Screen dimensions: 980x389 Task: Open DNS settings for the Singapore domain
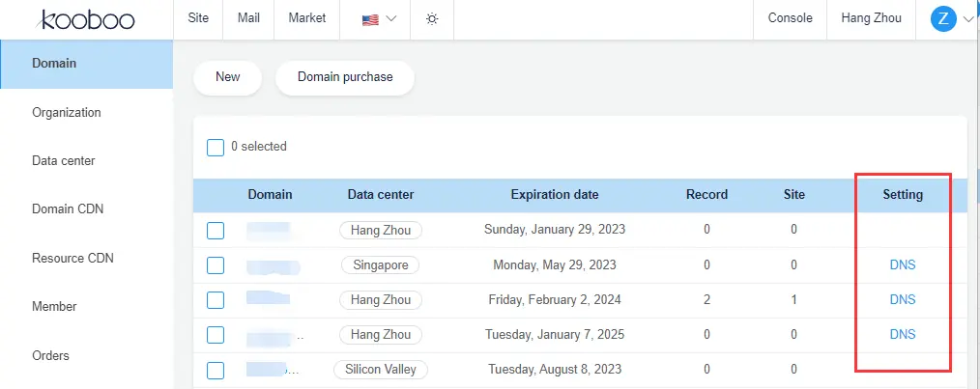coord(902,264)
